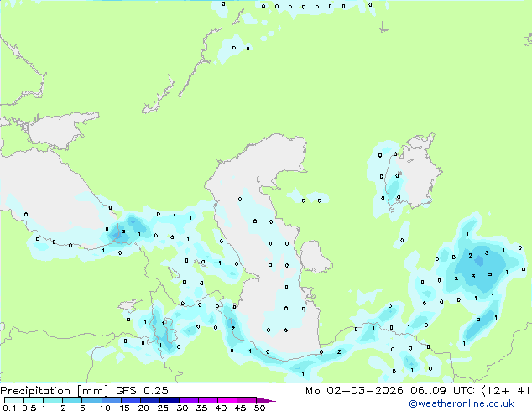Select the 45–50 mm legend swatch
This screenshot has height=411, width=532.
pos(247,400)
